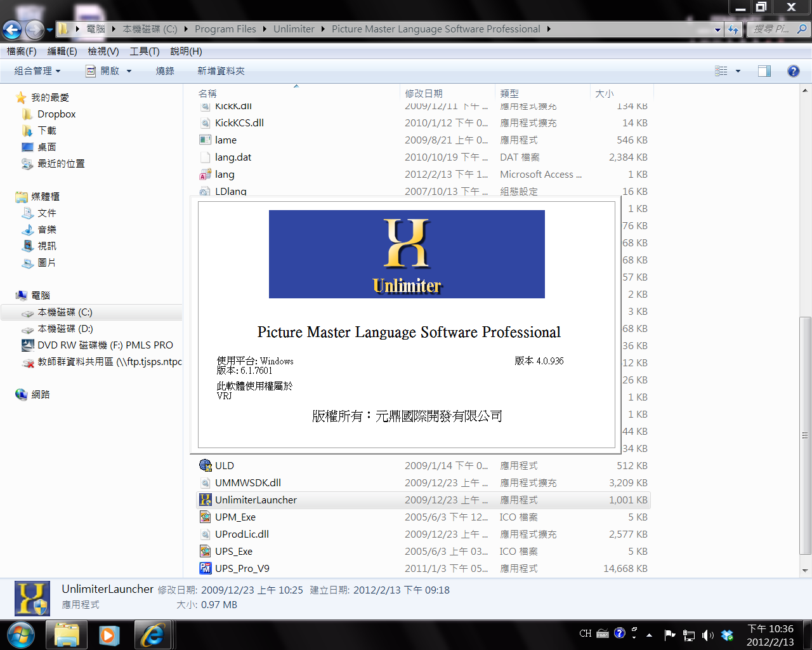Select the UMMWSDK.dll file
The height and width of the screenshot is (650, 812).
(x=424, y=483)
